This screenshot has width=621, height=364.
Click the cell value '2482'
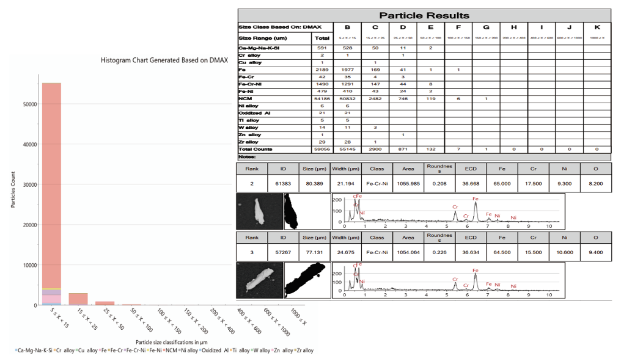click(375, 98)
